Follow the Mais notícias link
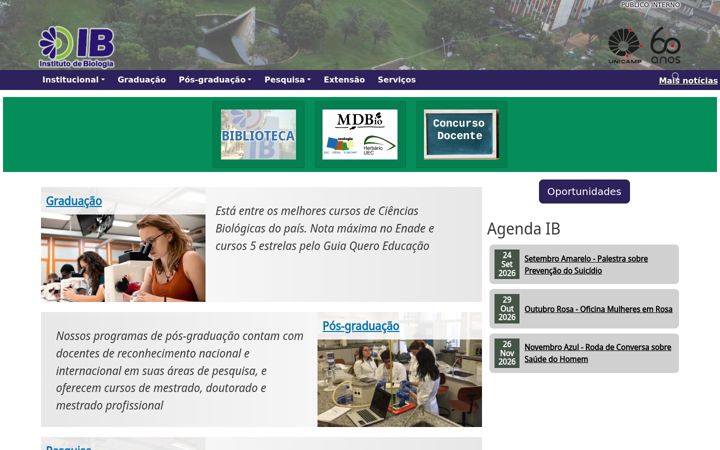 click(688, 81)
